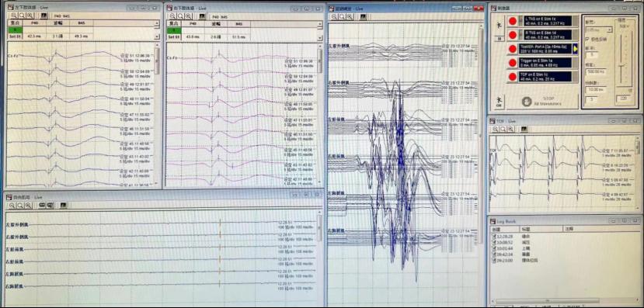This screenshot has width=644, height=308.
Task: Toggle the polarity reversal checkbox in stimulator settings
Action: [x=586, y=39]
